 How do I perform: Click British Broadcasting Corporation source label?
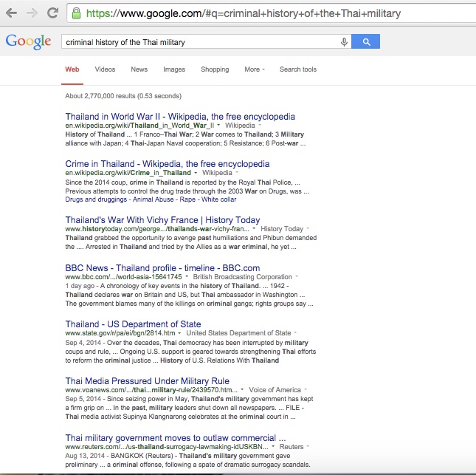(x=243, y=277)
